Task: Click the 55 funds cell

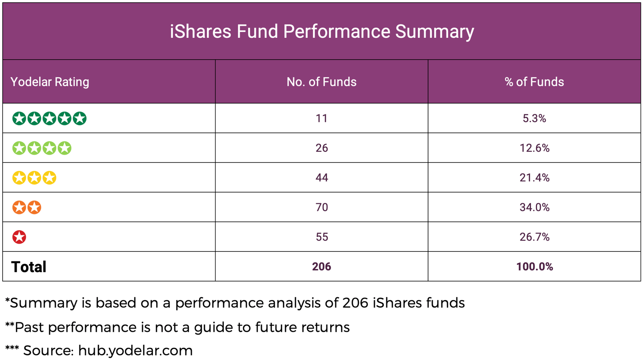Action: (322, 237)
